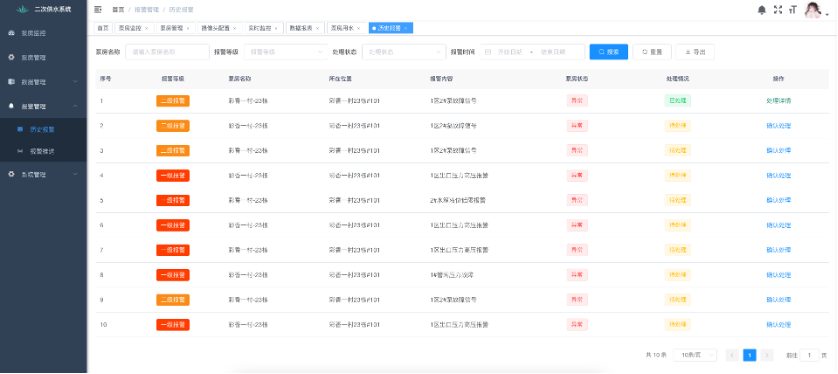Close the 数据报表 tab

point(317,28)
